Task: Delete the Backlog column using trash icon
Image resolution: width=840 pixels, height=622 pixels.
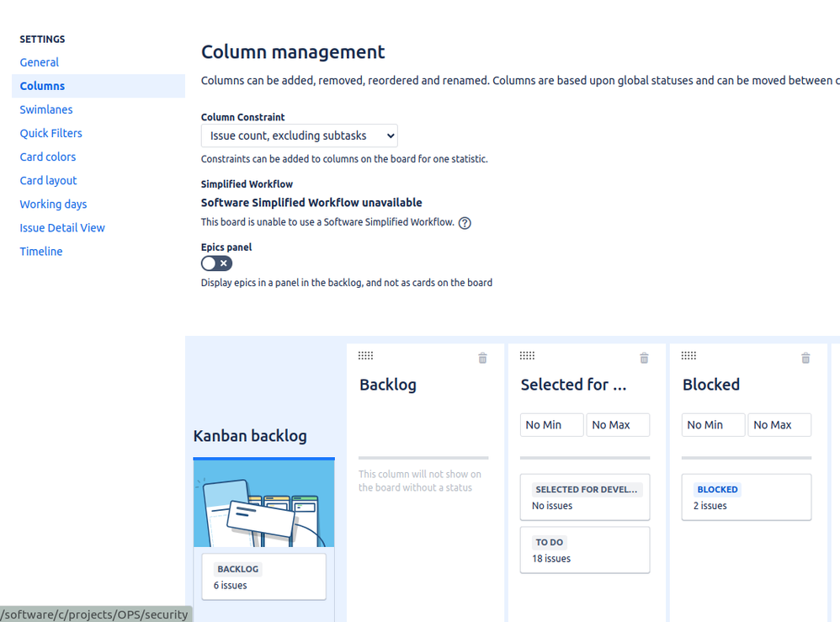Action: point(482,357)
